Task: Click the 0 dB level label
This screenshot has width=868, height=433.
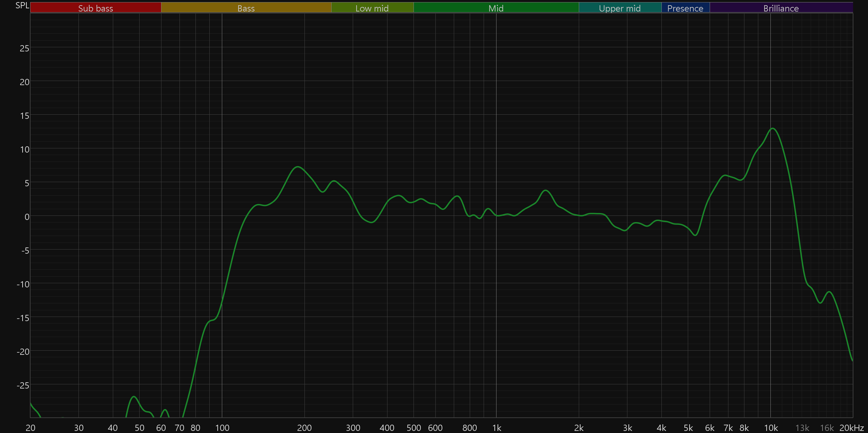Action: tap(27, 217)
